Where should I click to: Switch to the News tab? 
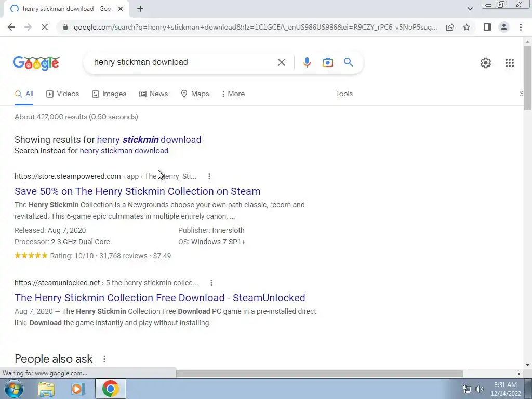(x=153, y=94)
